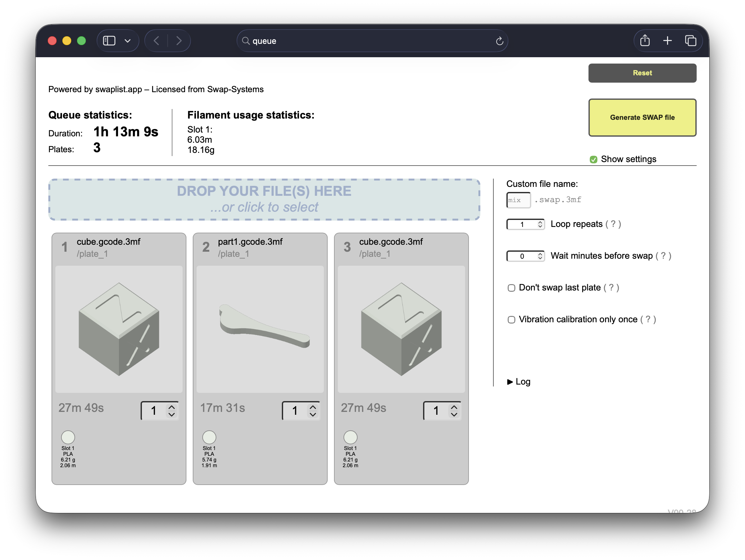Click Slot 1 color swatch on plate 1
745x560 pixels.
[68, 437]
